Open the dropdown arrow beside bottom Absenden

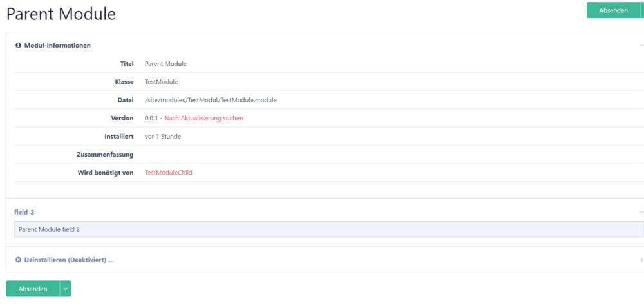pos(65,289)
